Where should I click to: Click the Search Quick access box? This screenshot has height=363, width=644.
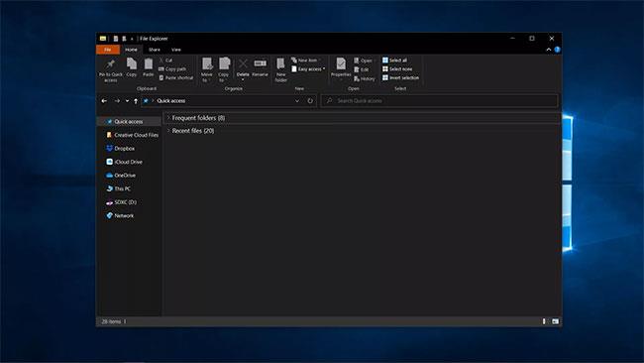440,101
